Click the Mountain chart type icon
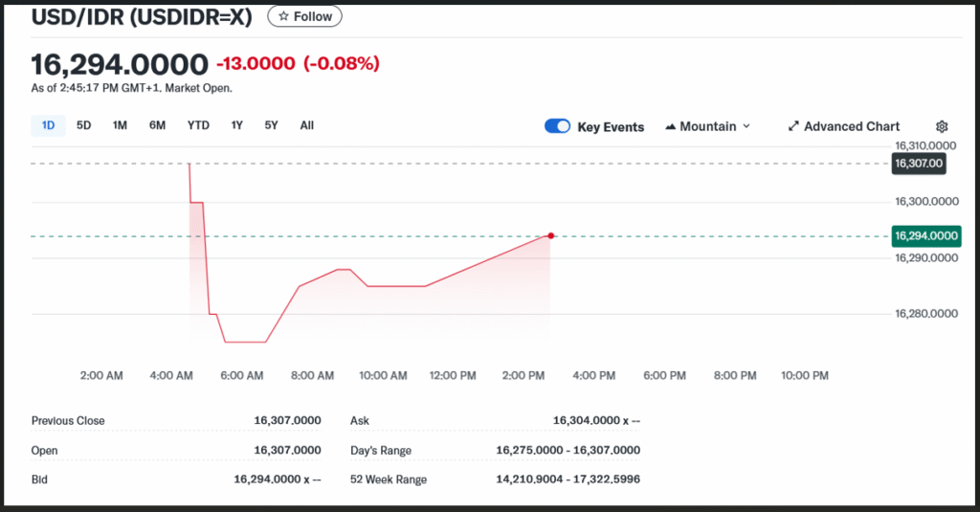Viewport: 980px width, 512px height. point(670,126)
